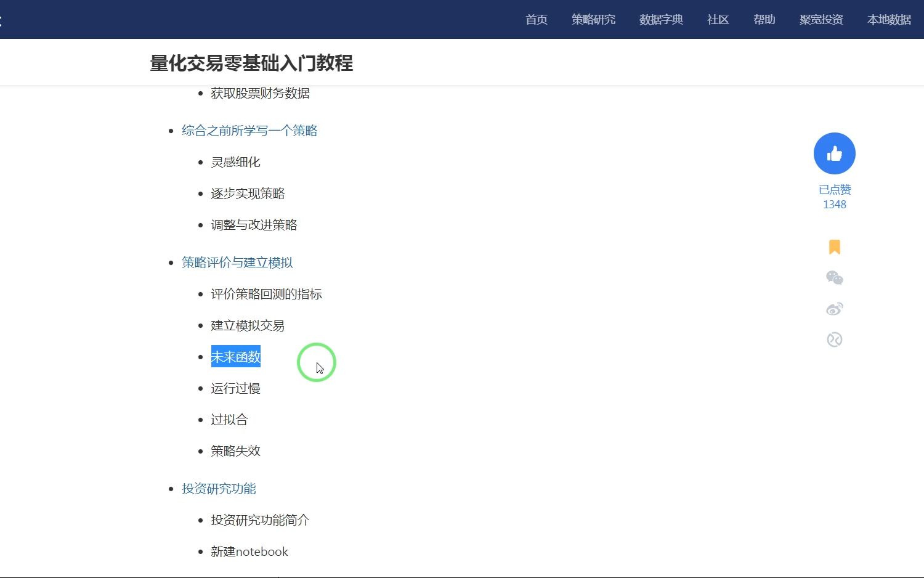Open 聚宽投资 in the top navigation
Screen dimensions: 924x578
[821, 20]
